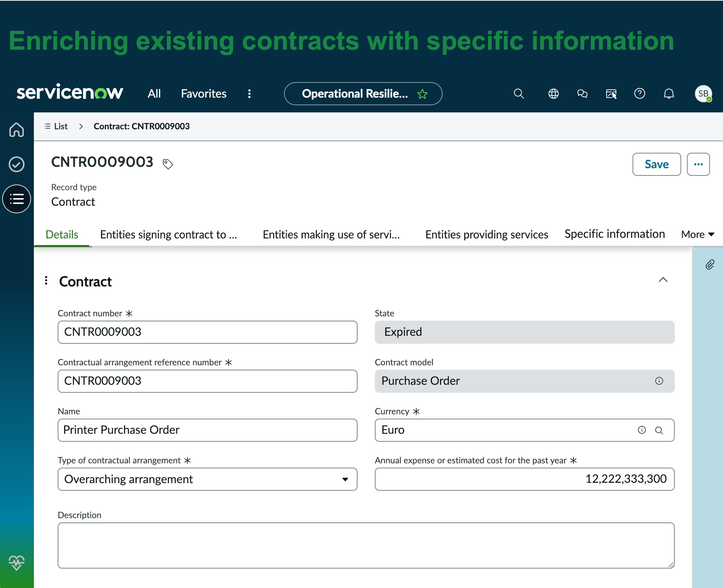This screenshot has width=723, height=588.
Task: Open the checkmark tasks sidebar icon
Action: pyautogui.click(x=17, y=164)
